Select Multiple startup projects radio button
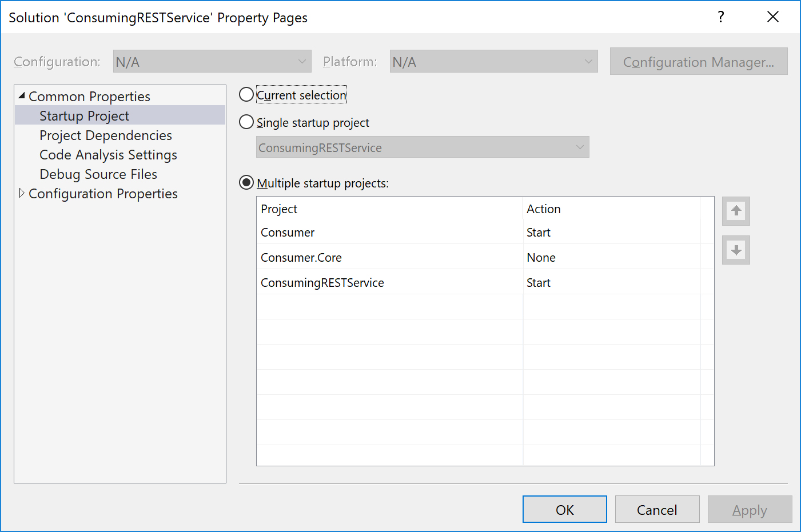 (246, 183)
